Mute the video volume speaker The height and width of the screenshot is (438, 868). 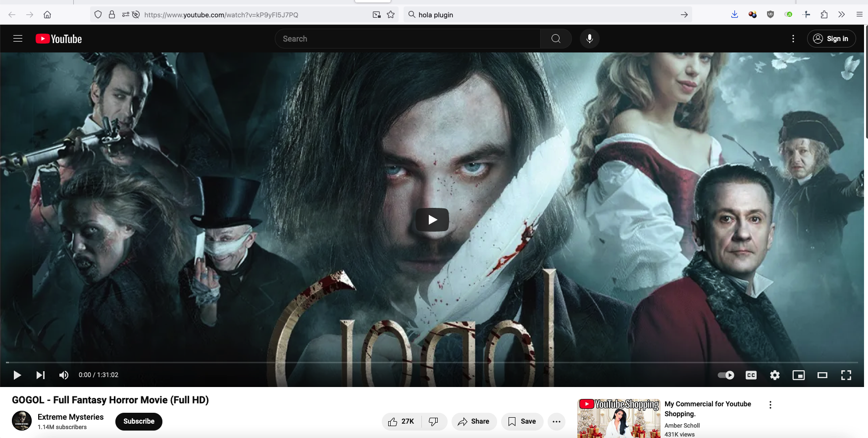[64, 375]
